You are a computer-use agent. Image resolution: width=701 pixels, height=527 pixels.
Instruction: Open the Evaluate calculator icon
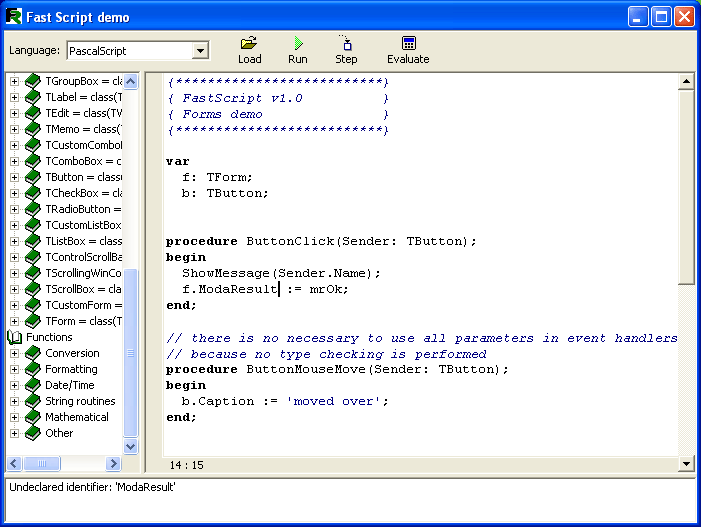(409, 43)
